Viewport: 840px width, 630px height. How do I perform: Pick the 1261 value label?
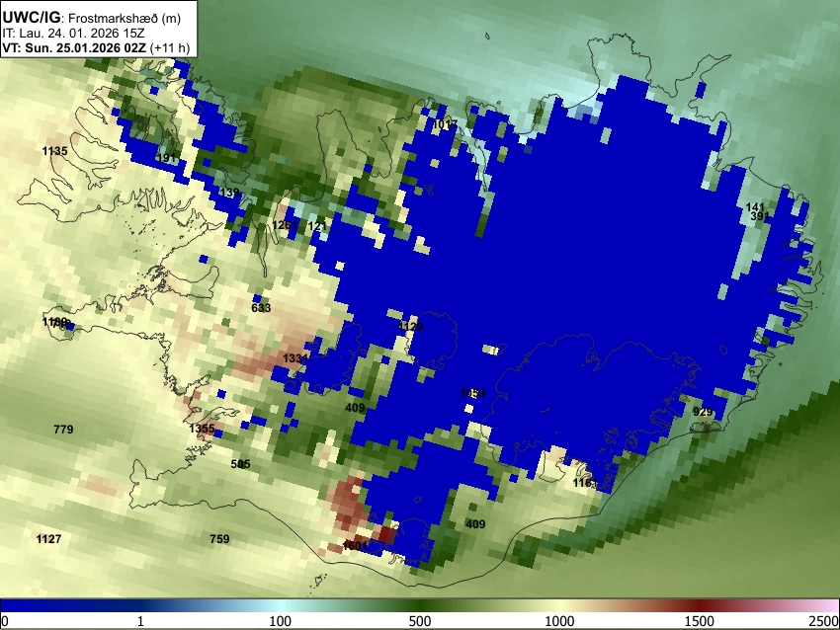(285, 225)
